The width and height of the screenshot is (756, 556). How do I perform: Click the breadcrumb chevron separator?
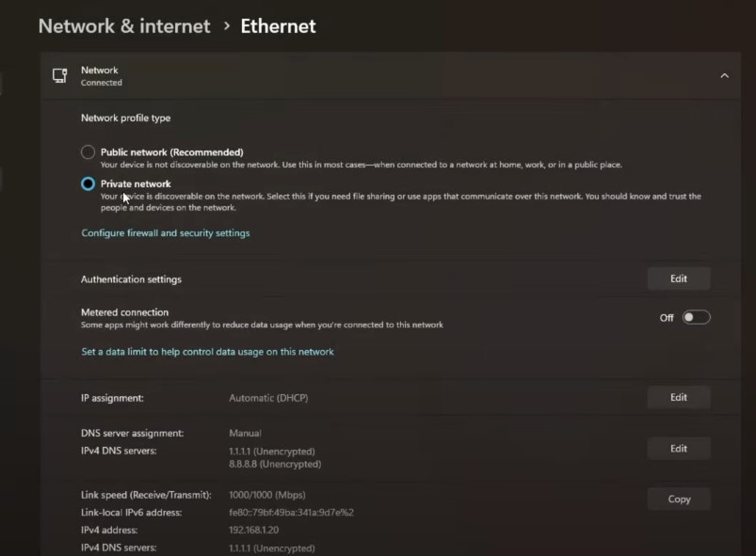[x=227, y=26]
